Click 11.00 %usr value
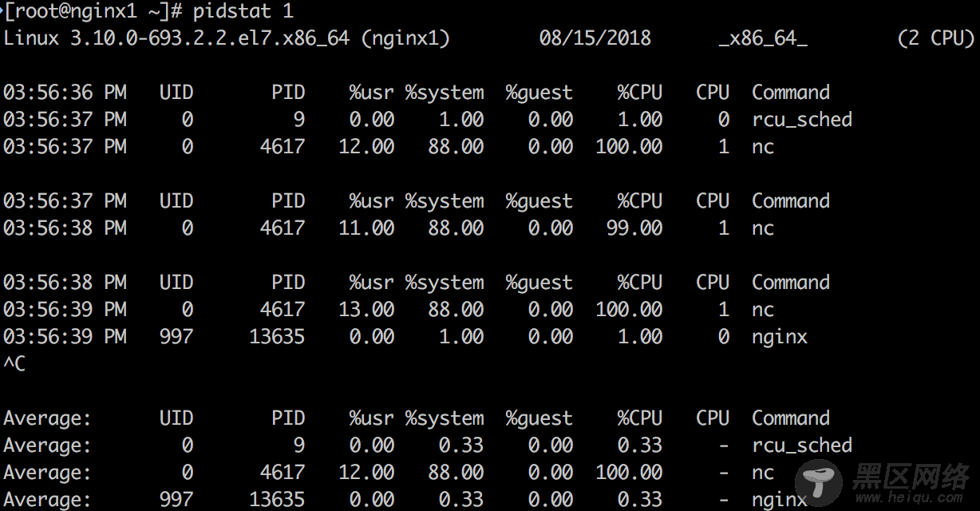The height and width of the screenshot is (511, 980). click(366, 228)
